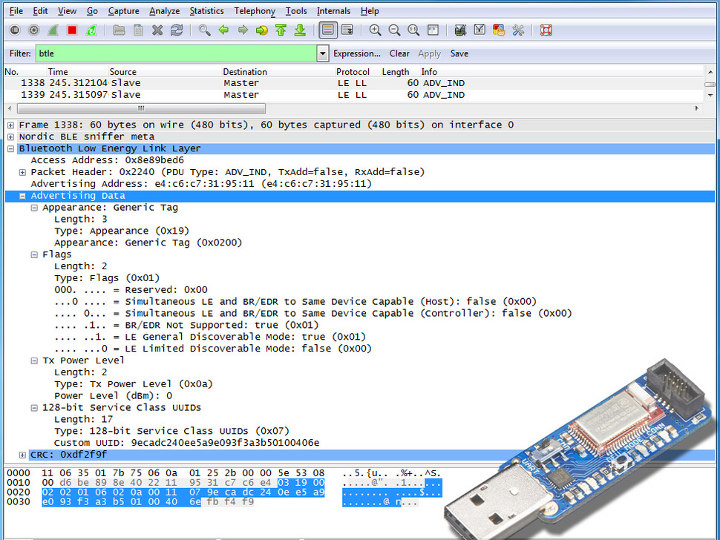
Task: Open a capture file folder icon
Action: (119, 30)
